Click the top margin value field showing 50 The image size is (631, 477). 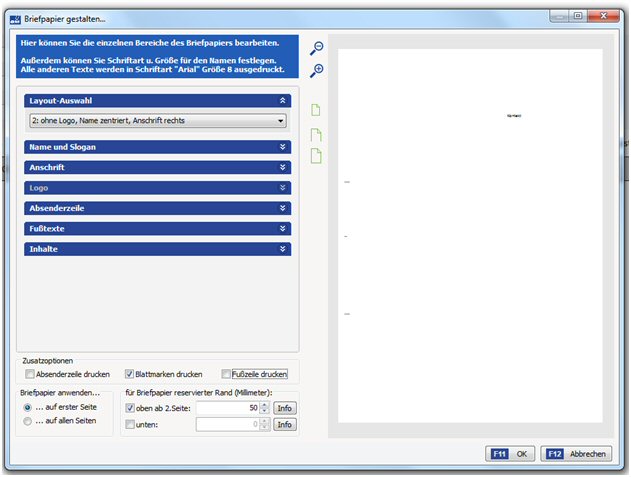228,408
